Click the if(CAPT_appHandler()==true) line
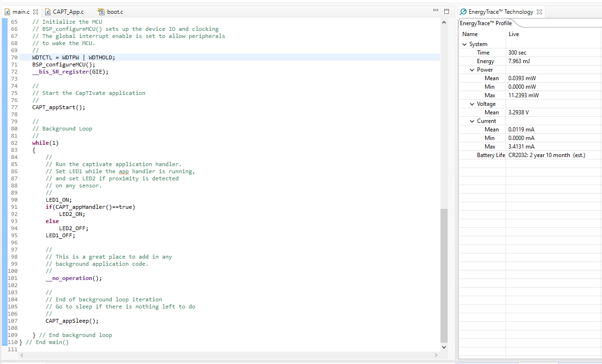Viewport: 602px width, 364px height. click(x=90, y=207)
